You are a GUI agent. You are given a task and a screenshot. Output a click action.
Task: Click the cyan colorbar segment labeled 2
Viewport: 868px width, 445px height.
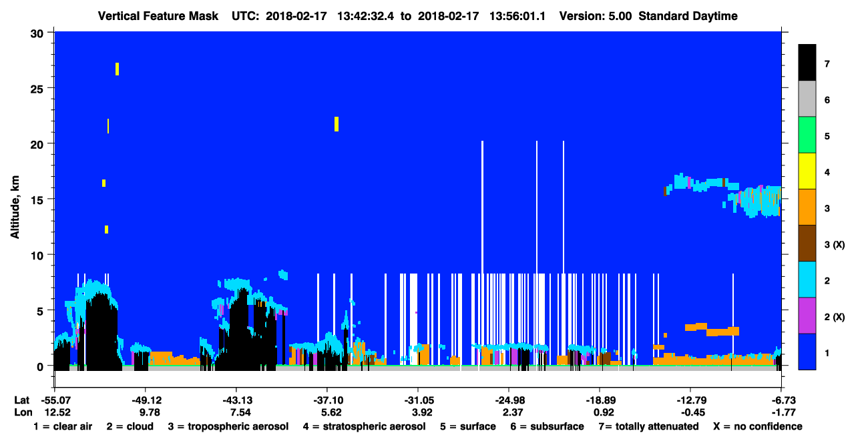[807, 280]
